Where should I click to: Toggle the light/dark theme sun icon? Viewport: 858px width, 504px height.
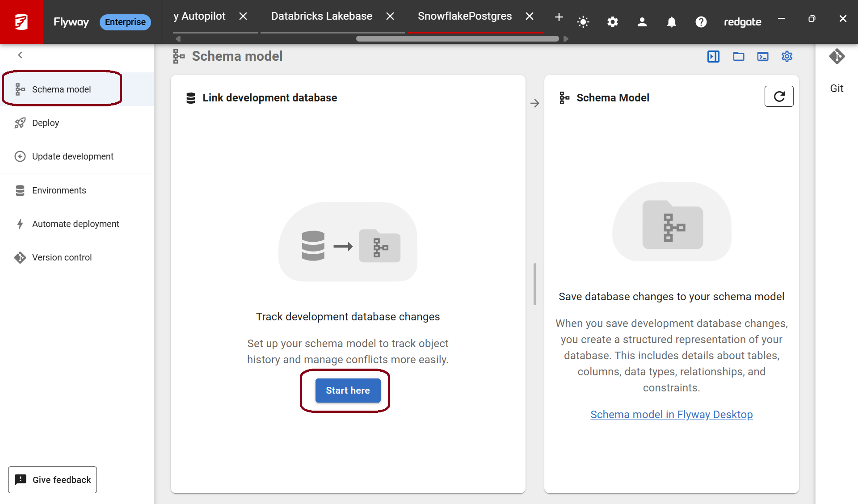coord(583,22)
